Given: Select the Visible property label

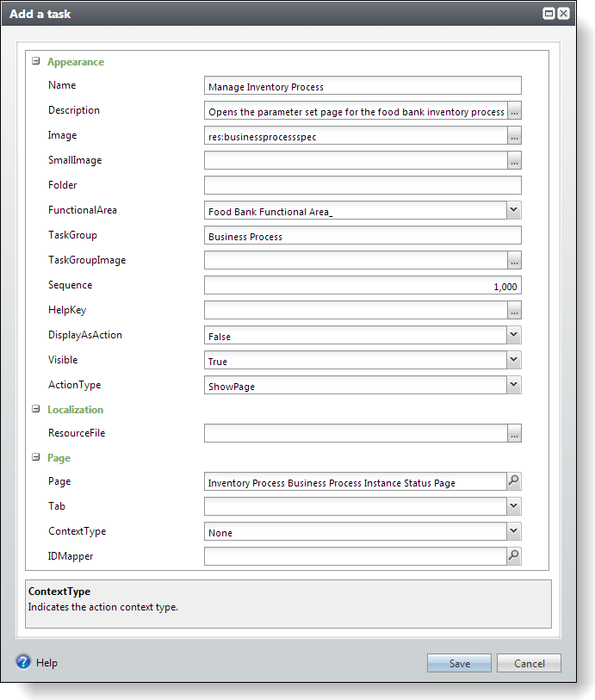Looking at the screenshot, I should click(63, 360).
